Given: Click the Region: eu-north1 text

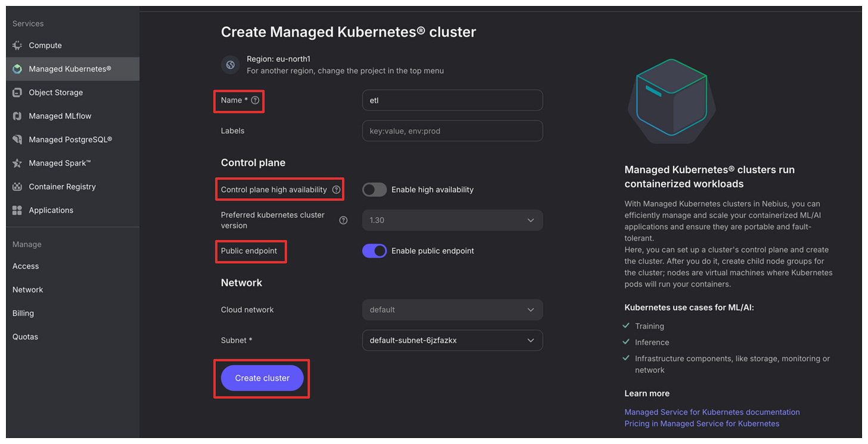Looking at the screenshot, I should tap(278, 59).
